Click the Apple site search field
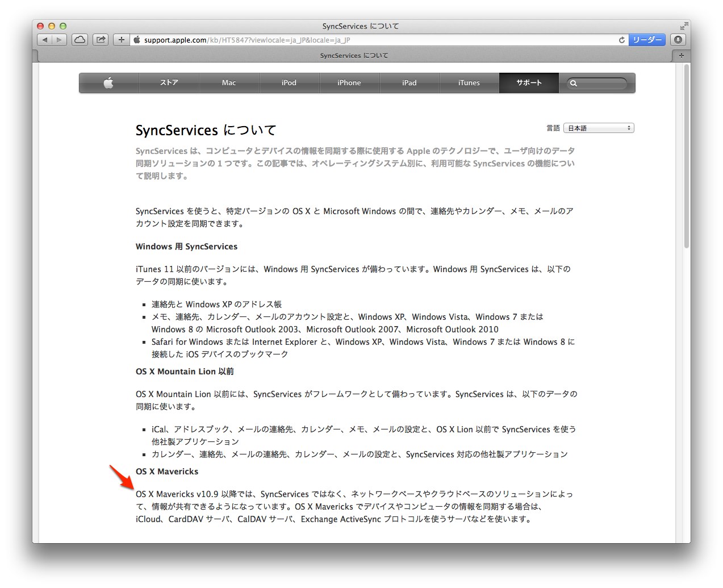 (597, 83)
